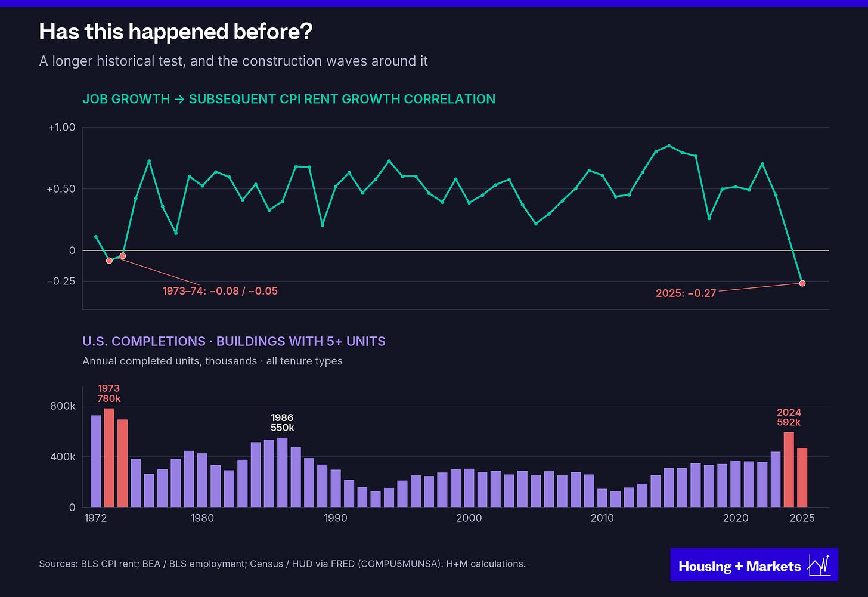Click the '400k' axis label
Screen dimensions: 868x597
click(x=63, y=457)
